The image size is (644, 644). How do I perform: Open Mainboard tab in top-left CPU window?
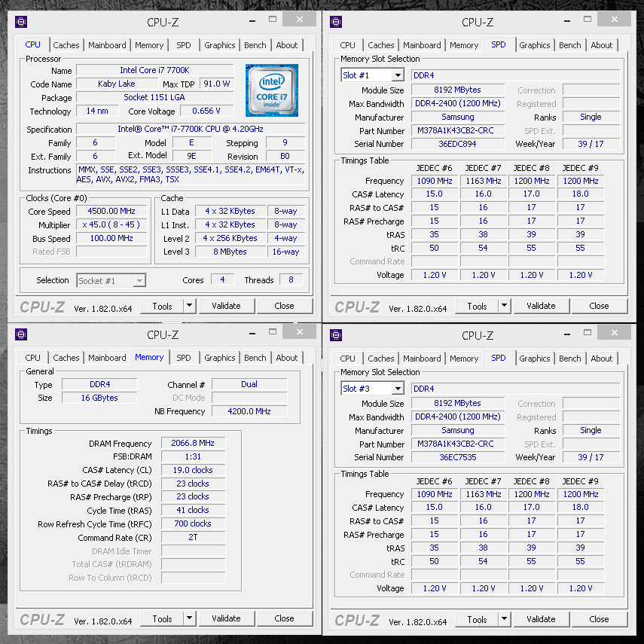tap(107, 45)
